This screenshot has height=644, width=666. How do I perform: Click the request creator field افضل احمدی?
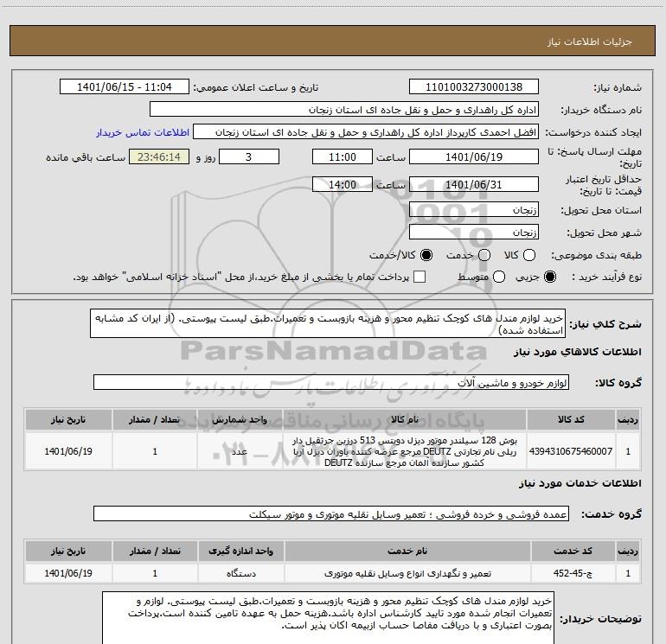pyautogui.click(x=366, y=131)
